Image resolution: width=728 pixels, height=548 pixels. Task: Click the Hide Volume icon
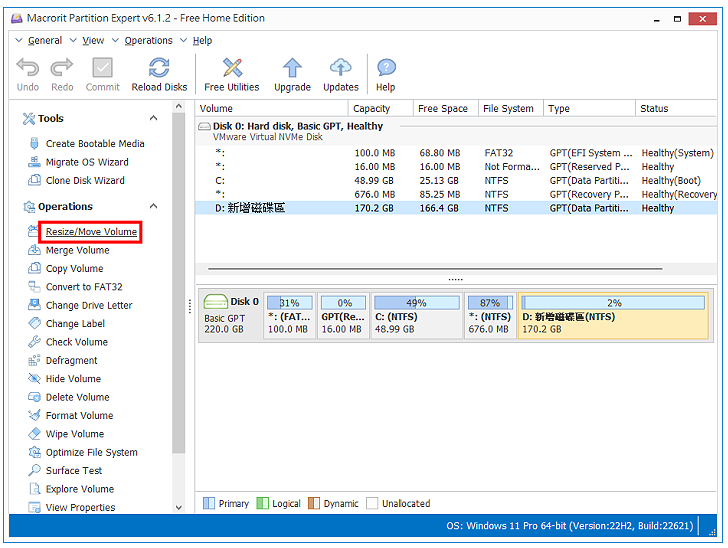[x=34, y=378]
